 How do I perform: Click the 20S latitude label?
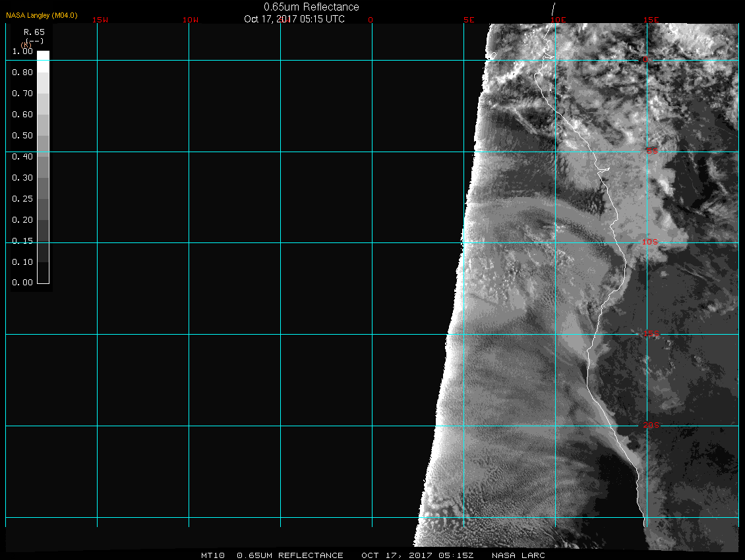pyautogui.click(x=651, y=425)
